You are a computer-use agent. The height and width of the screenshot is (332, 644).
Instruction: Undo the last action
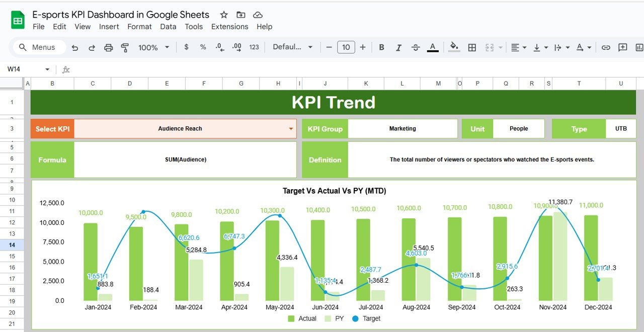coord(75,47)
